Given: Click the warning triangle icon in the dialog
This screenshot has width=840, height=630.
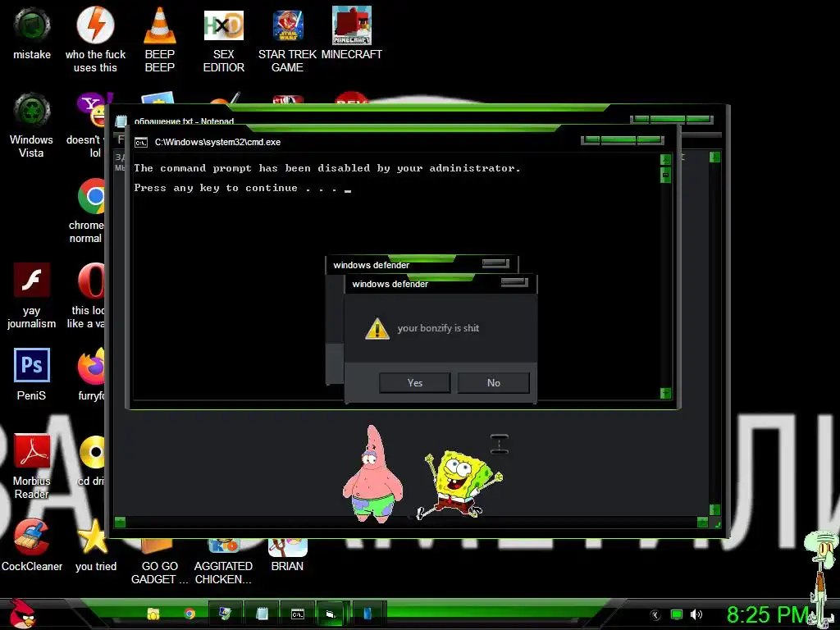Looking at the screenshot, I should pyautogui.click(x=377, y=328).
